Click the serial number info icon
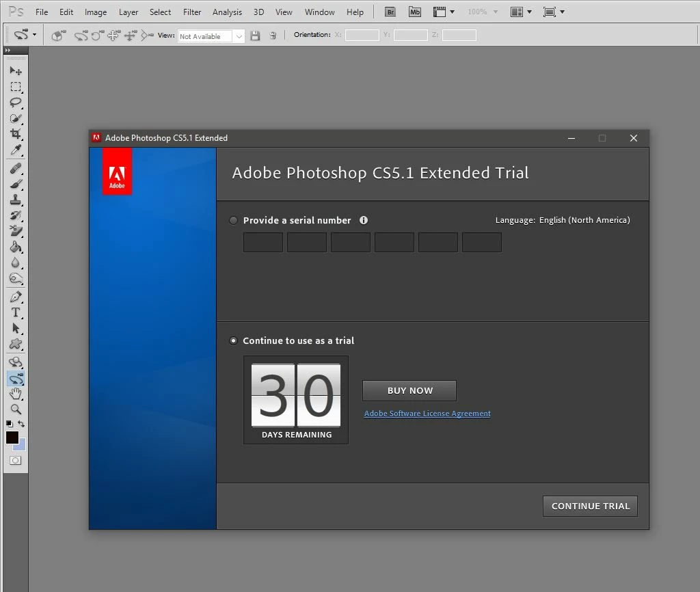 (x=364, y=220)
